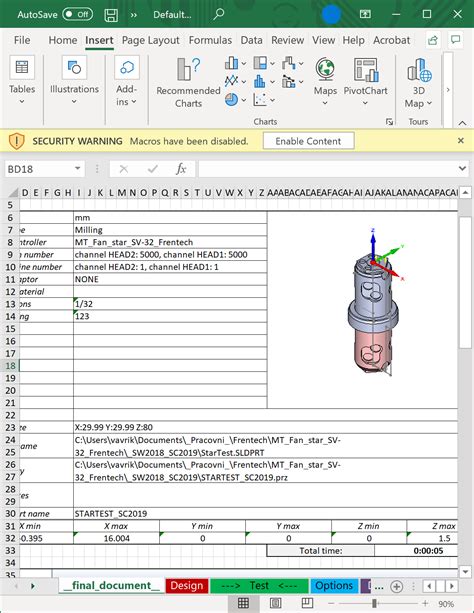Open the Design sheet tab
Viewport: 474px width, 613px height.
click(x=187, y=586)
